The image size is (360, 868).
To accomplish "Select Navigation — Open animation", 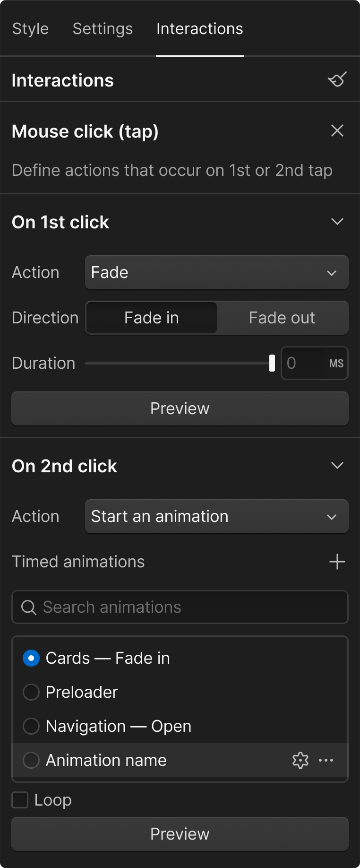I will tap(31, 726).
